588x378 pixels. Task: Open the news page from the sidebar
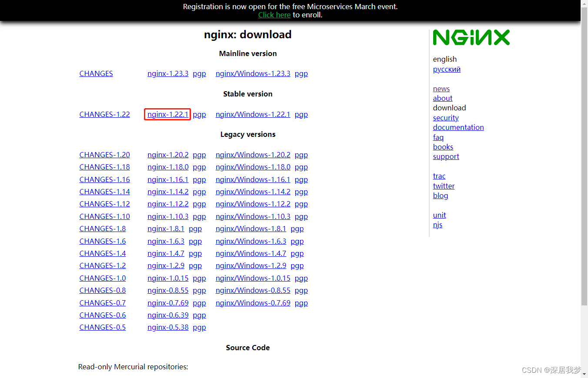[441, 89]
